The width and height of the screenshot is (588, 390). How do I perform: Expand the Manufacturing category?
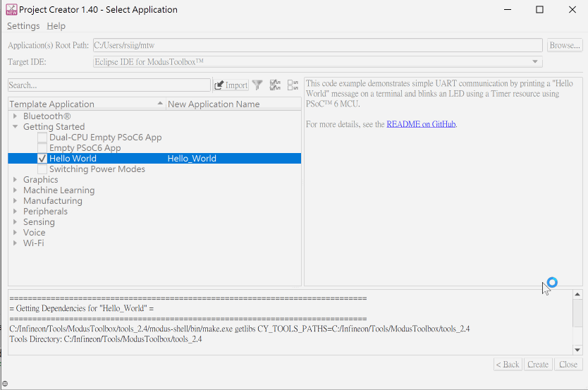15,200
